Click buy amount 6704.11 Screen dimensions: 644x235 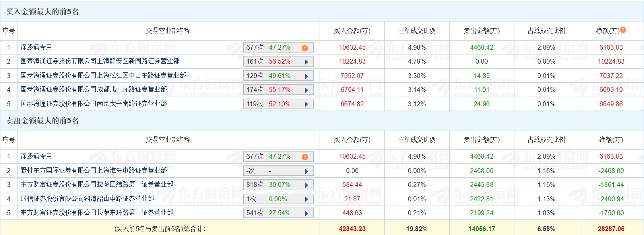tap(352, 89)
